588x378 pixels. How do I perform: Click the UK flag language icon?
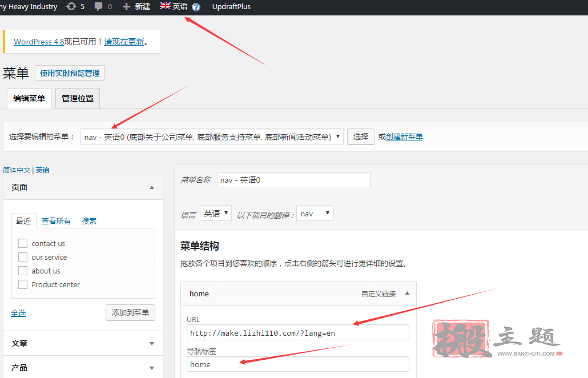tap(165, 6)
